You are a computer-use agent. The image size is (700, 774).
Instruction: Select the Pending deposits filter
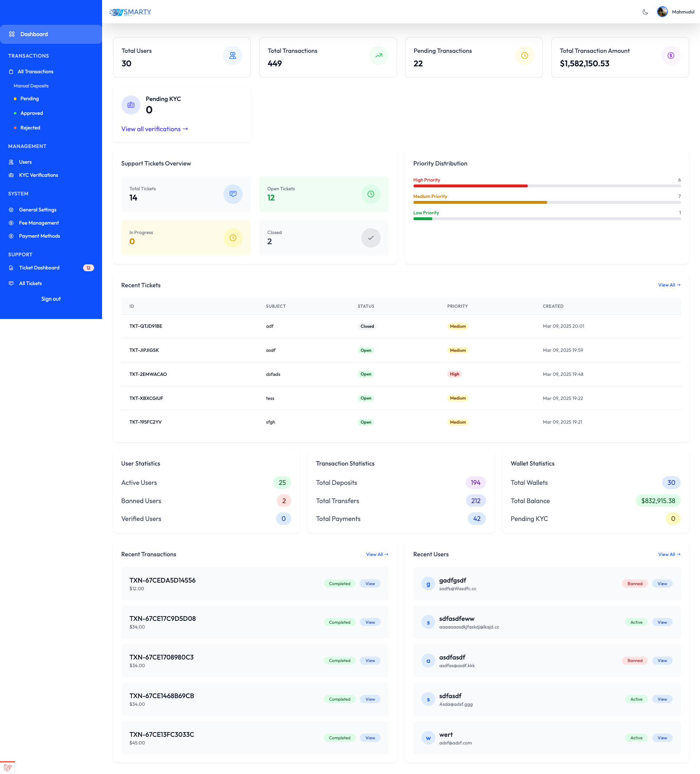pos(30,99)
